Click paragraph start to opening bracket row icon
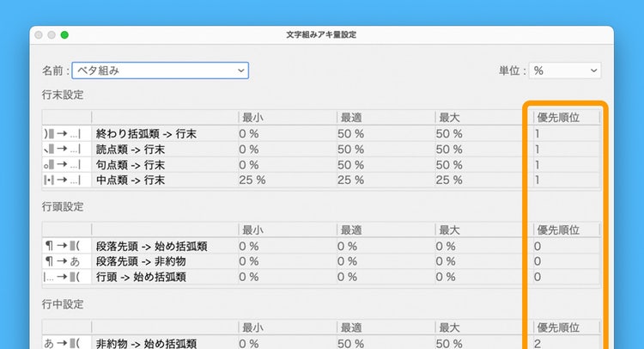The width and height of the screenshot is (644, 349). (x=66, y=247)
